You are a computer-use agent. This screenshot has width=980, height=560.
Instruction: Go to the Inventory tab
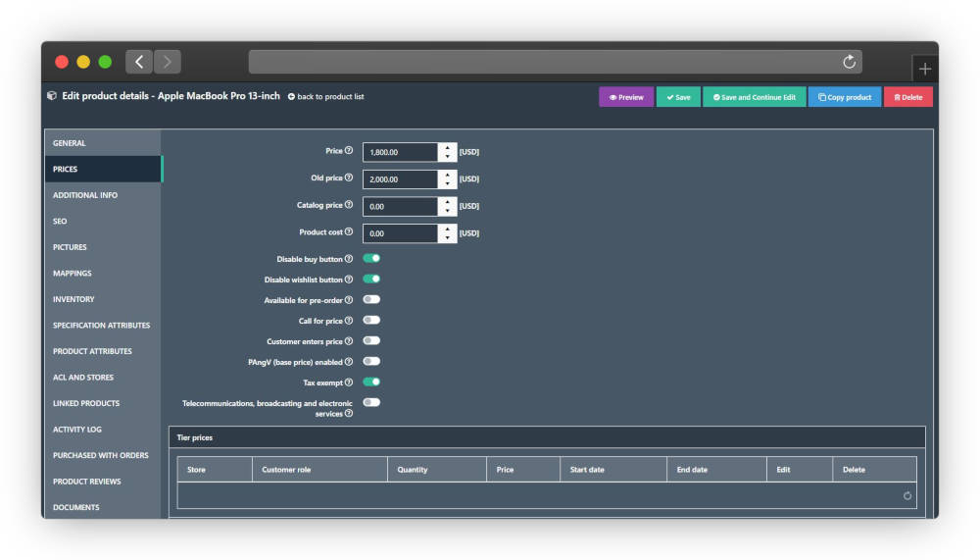pos(103,299)
